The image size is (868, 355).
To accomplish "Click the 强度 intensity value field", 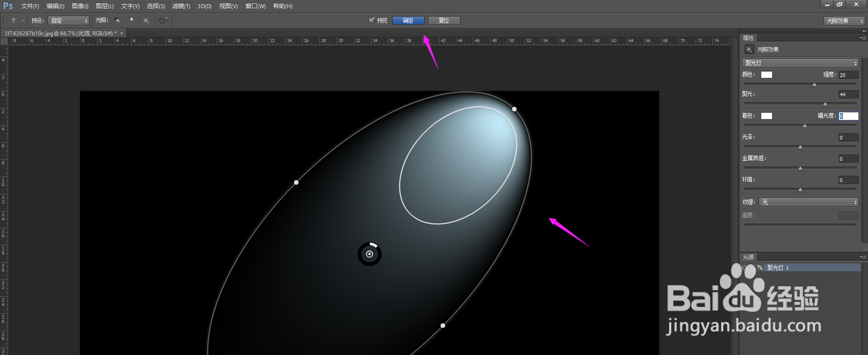I will point(849,75).
